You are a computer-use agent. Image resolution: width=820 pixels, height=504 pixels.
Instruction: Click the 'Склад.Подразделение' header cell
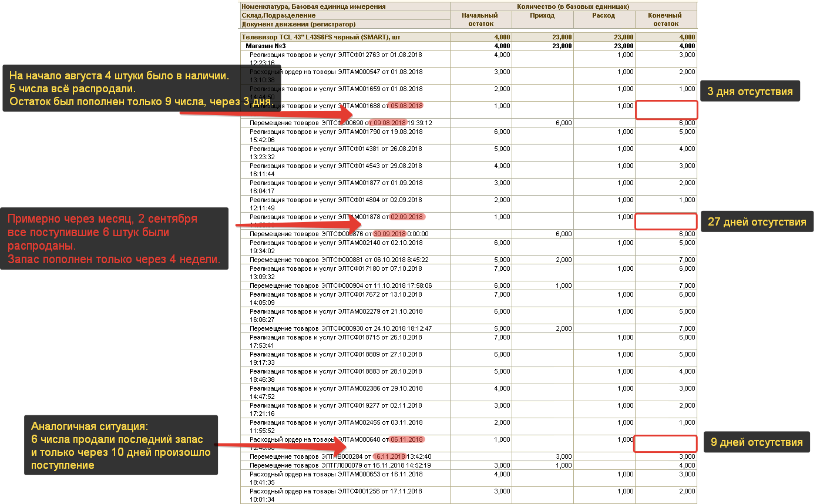coord(345,15)
